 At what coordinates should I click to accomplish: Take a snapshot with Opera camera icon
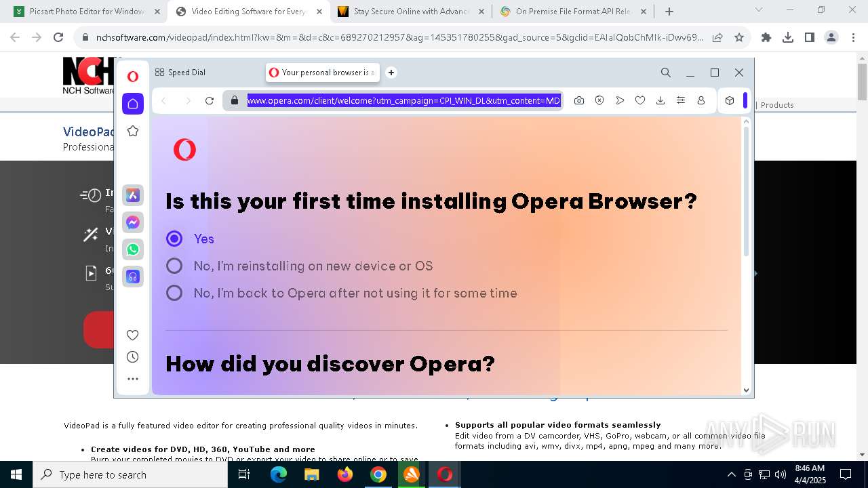579,100
